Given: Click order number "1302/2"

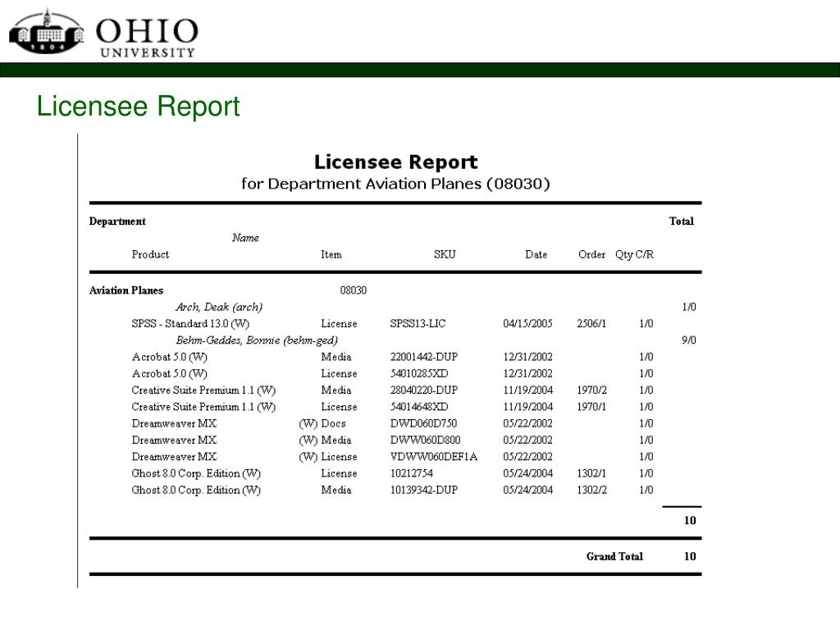Looking at the screenshot, I should pos(591,490).
